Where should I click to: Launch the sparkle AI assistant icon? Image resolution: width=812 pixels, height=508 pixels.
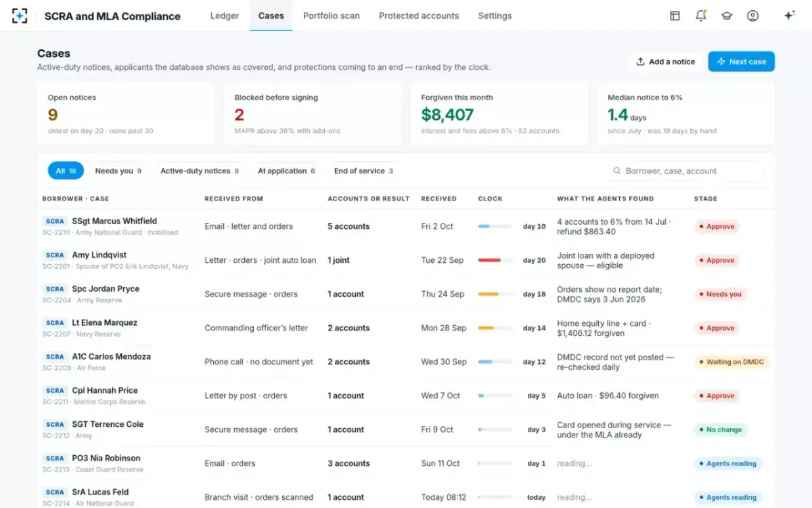(x=789, y=16)
